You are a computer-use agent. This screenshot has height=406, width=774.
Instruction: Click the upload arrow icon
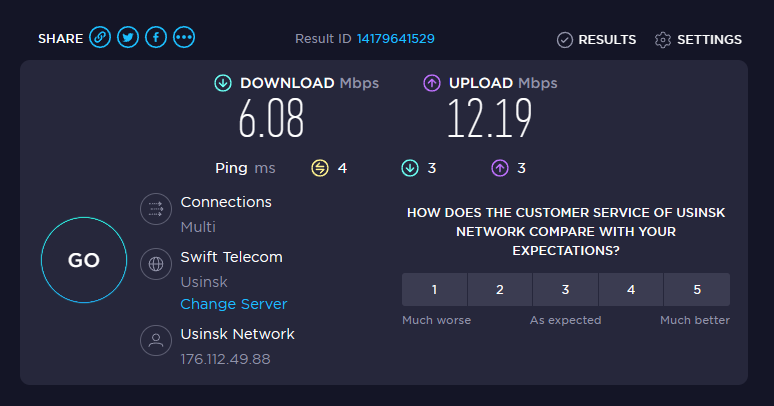pos(432,83)
